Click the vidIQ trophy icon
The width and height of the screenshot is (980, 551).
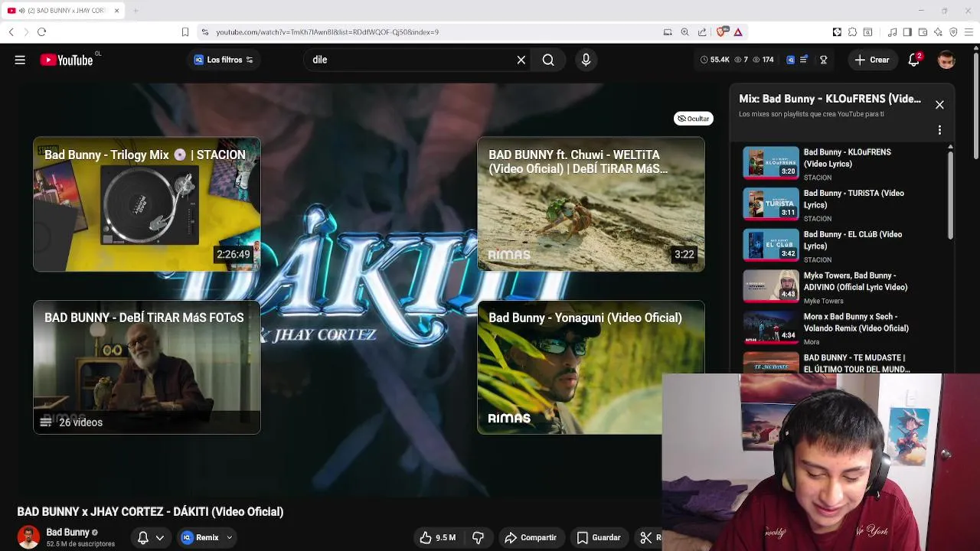824,60
